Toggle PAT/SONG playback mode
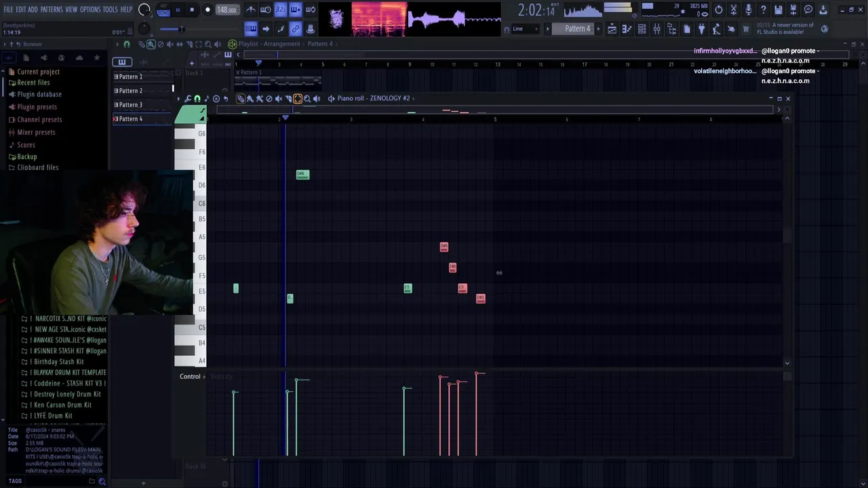 [163, 9]
